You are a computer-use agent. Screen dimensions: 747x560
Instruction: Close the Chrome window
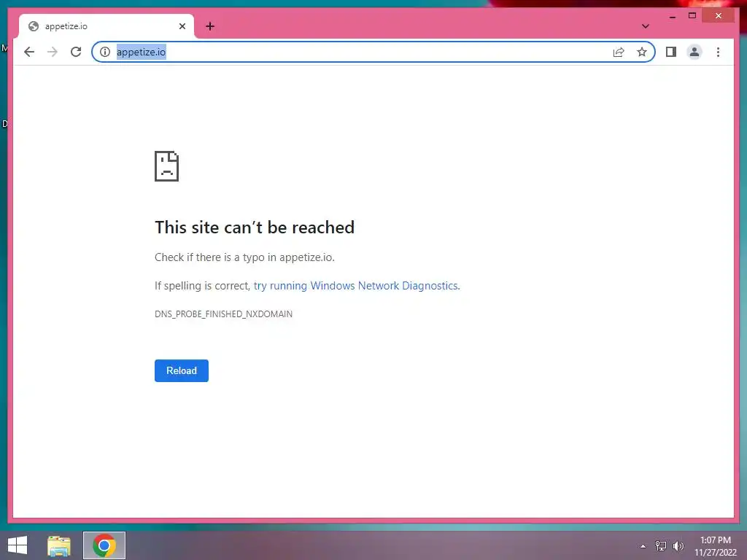coord(719,16)
